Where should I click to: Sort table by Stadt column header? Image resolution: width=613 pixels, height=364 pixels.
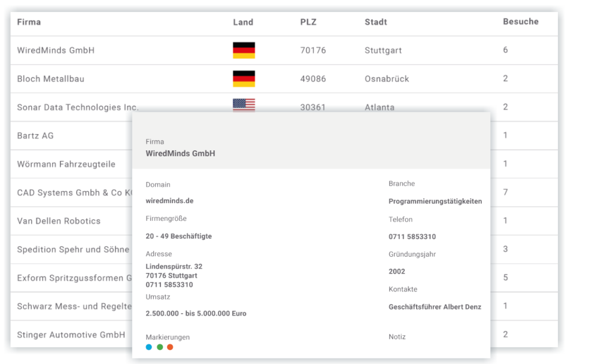pos(376,22)
